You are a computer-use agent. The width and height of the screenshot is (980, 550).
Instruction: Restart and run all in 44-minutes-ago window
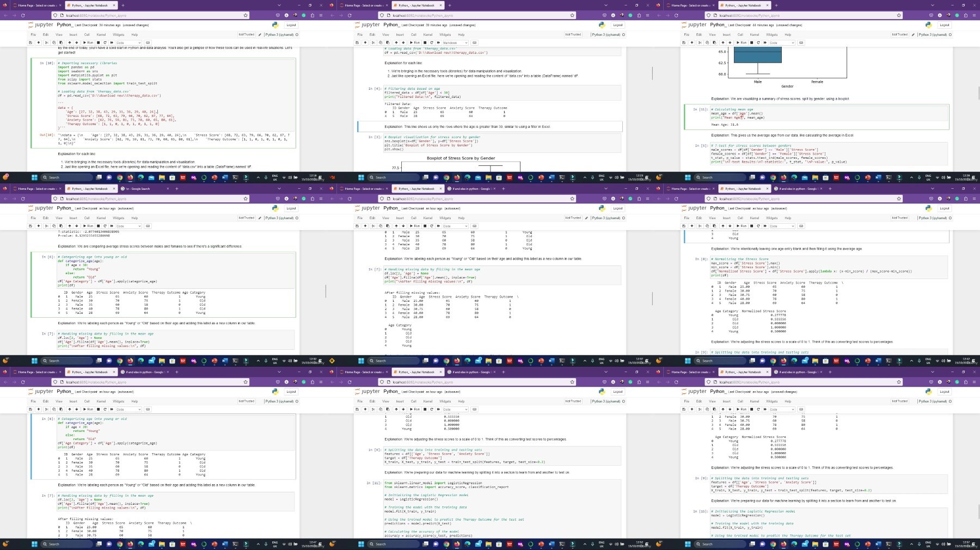(765, 42)
